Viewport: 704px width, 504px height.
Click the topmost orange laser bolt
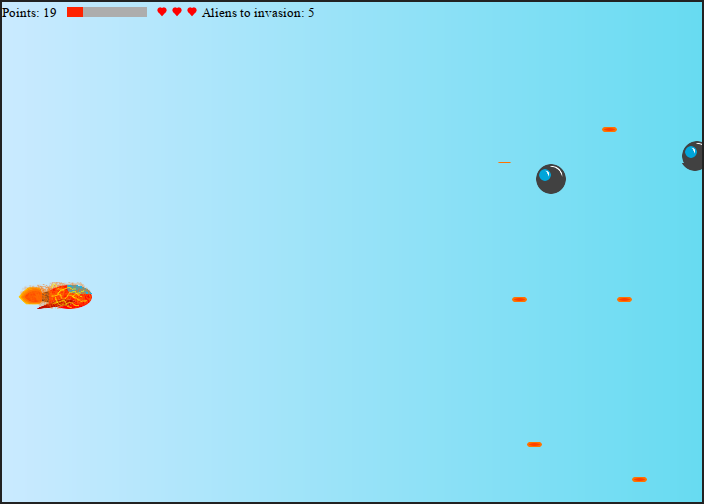609,129
